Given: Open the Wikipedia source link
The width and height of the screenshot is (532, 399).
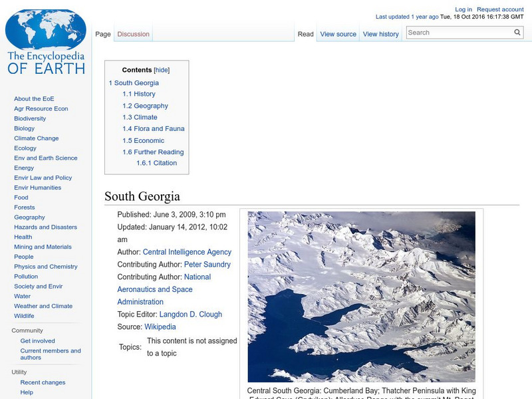Looking at the screenshot, I should point(160,327).
